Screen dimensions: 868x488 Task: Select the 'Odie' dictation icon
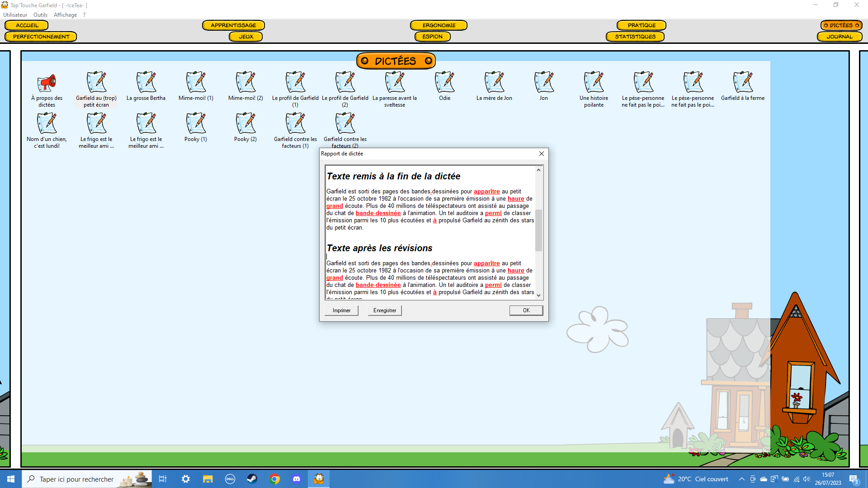tap(444, 87)
